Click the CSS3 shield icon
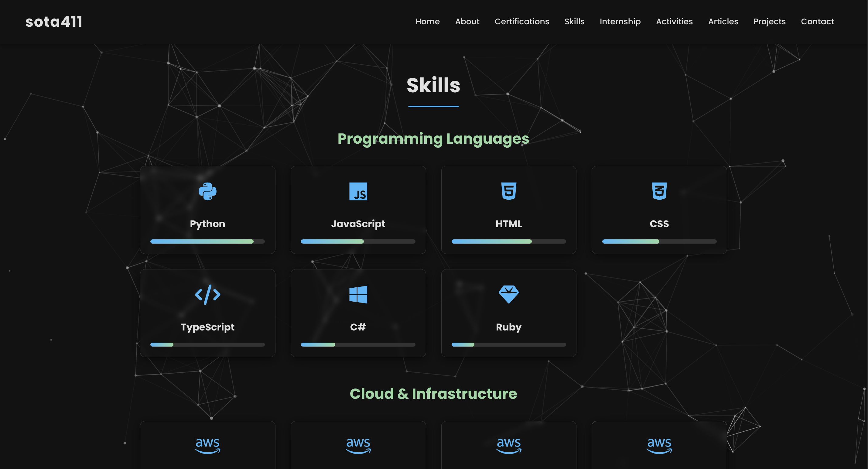 coord(659,191)
